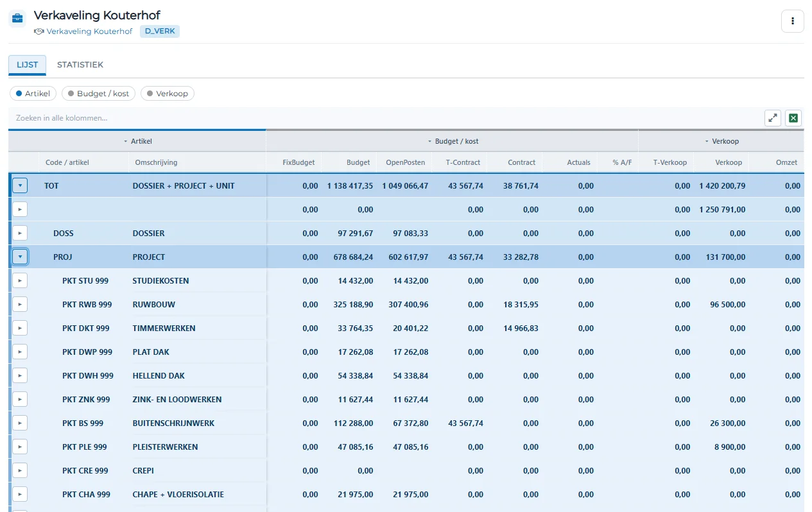Expand the PKT BS 999 Buitenschrijnwerk row
This screenshot has width=812, height=512.
[20, 423]
